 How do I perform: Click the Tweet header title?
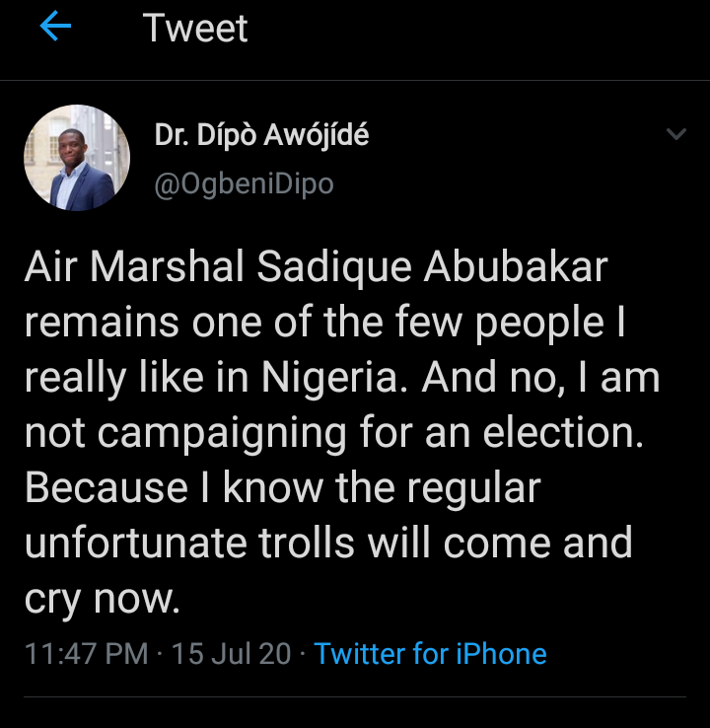tap(195, 28)
